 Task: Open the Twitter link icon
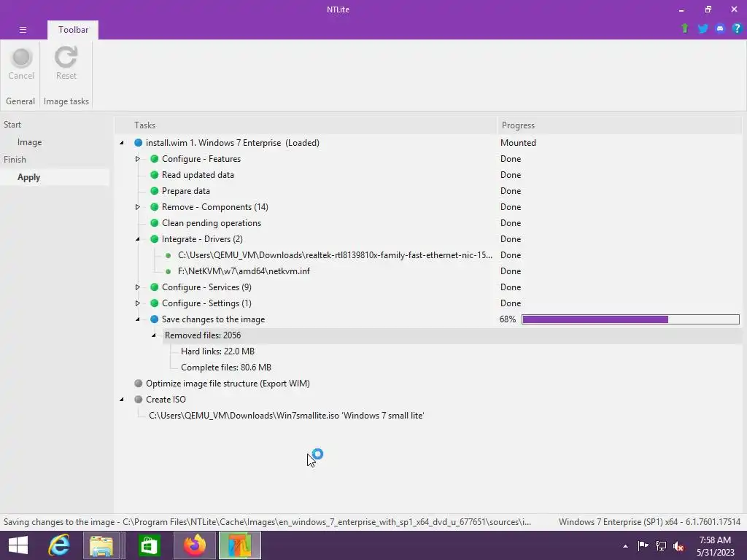703,28
